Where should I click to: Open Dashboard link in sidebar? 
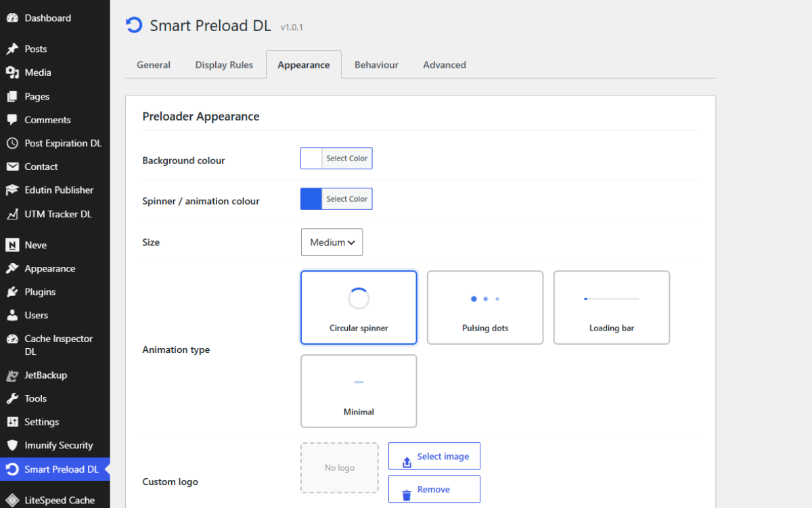click(55, 18)
